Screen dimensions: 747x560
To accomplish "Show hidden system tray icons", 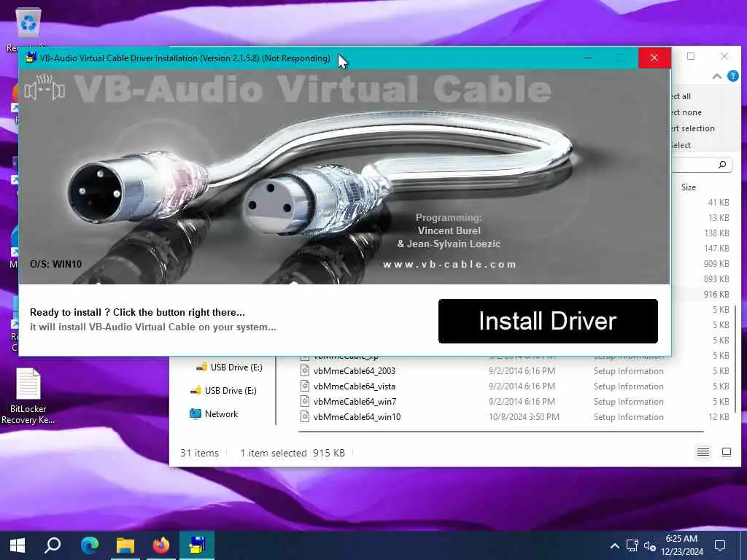I will [x=614, y=545].
